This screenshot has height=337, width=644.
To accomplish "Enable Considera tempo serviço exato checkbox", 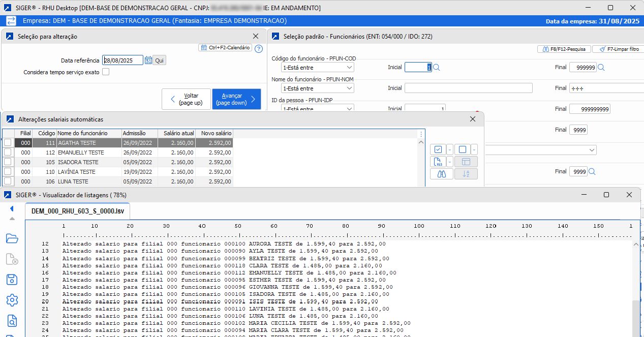I will click(106, 72).
